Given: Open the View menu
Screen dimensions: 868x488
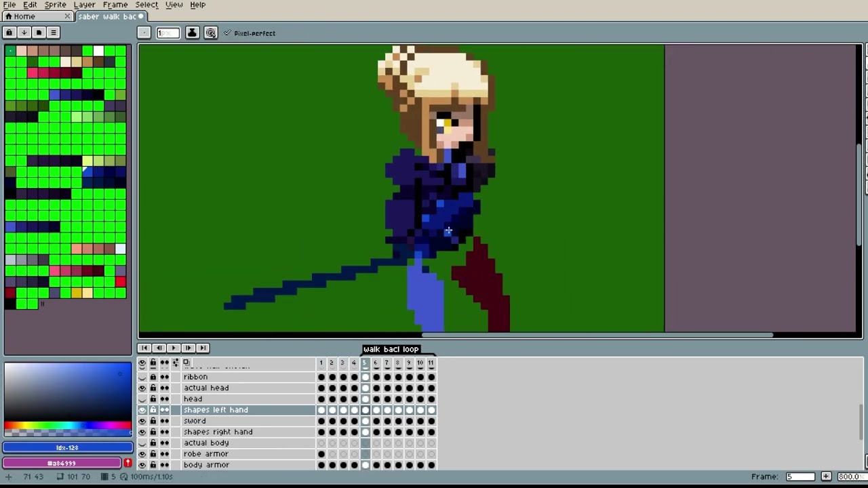Looking at the screenshot, I should 174,5.
